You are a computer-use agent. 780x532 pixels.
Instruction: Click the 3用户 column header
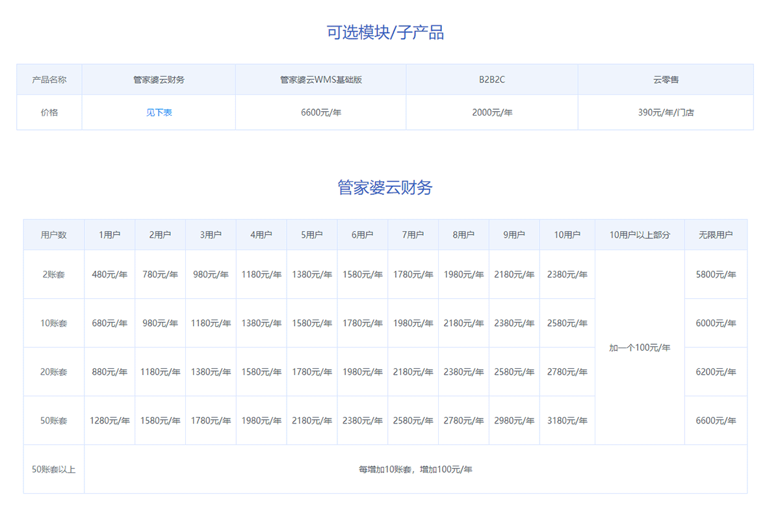[211, 235]
